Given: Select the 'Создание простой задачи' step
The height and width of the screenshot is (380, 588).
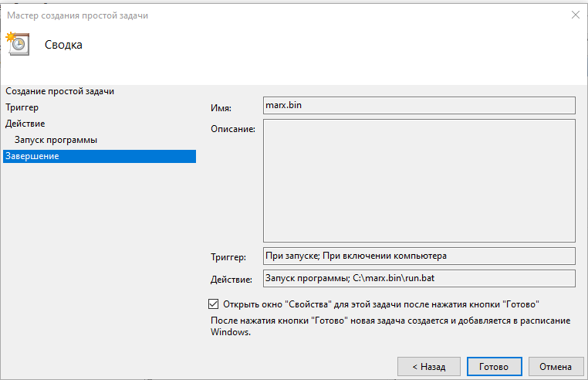Looking at the screenshot, I should 59,91.
